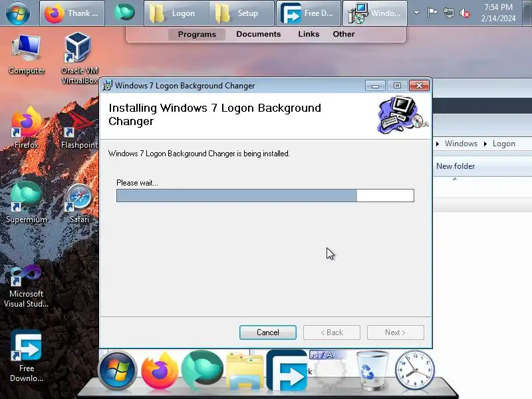Image resolution: width=532 pixels, height=399 pixels.
Task: Switch to the Logon folder taskbar button
Action: [176, 13]
